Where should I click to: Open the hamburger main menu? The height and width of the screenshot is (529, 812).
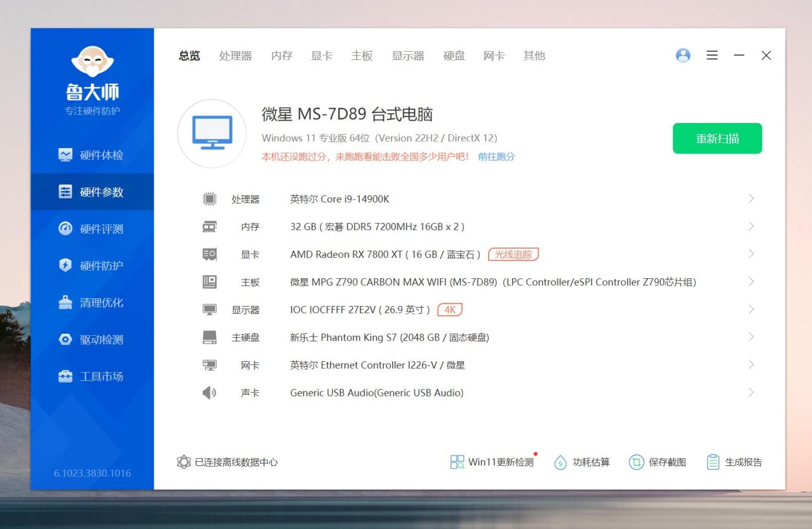pyautogui.click(x=712, y=55)
